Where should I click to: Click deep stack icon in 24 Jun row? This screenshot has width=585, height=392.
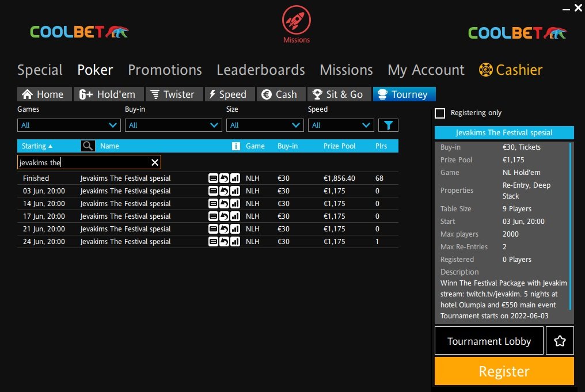pyautogui.click(x=213, y=242)
